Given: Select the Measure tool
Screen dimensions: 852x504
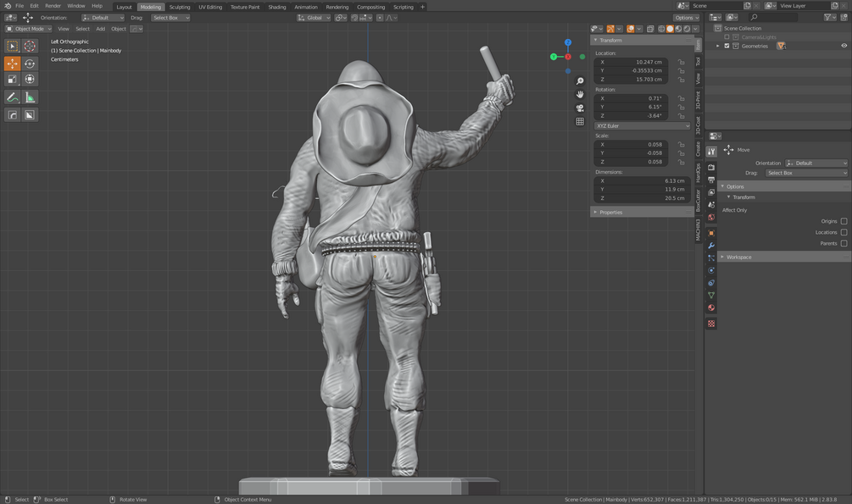Looking at the screenshot, I should point(30,97).
